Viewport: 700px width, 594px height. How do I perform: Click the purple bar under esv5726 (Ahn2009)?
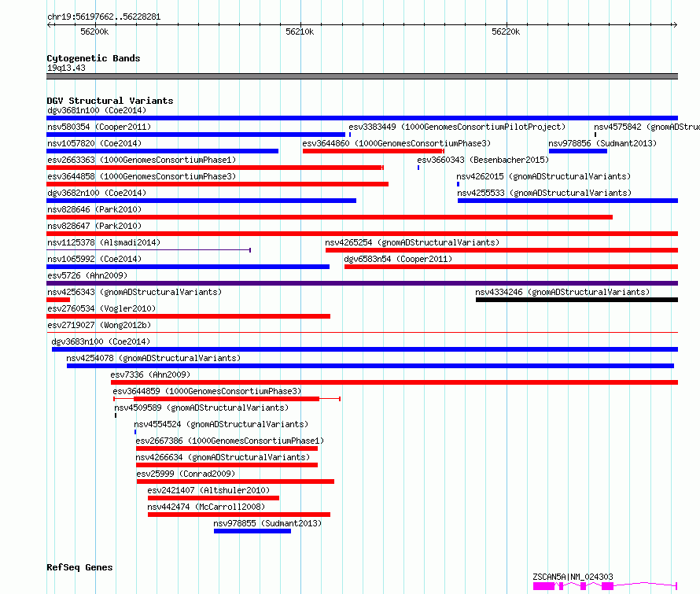(x=362, y=283)
